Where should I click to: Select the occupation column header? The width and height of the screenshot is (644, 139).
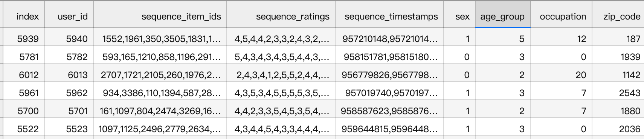(x=561, y=17)
